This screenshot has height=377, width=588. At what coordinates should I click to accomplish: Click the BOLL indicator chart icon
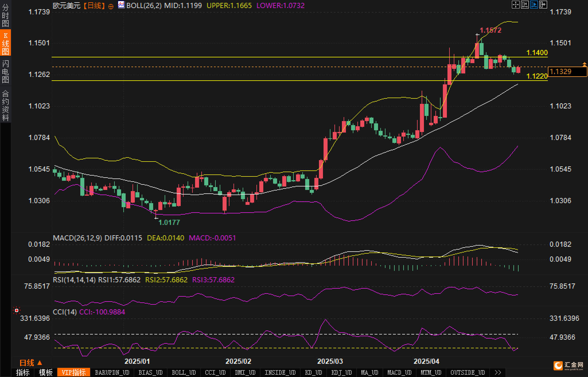(121, 5)
